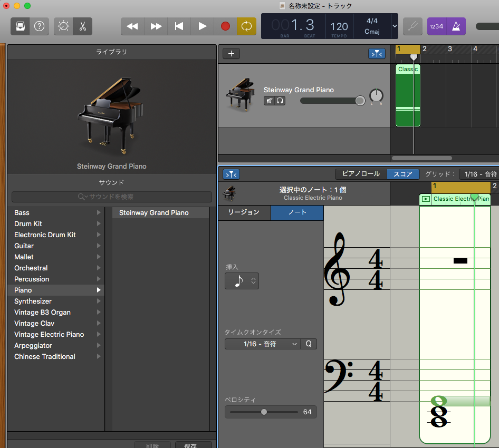Click bar 3 on the timeline ruler

coord(450,49)
